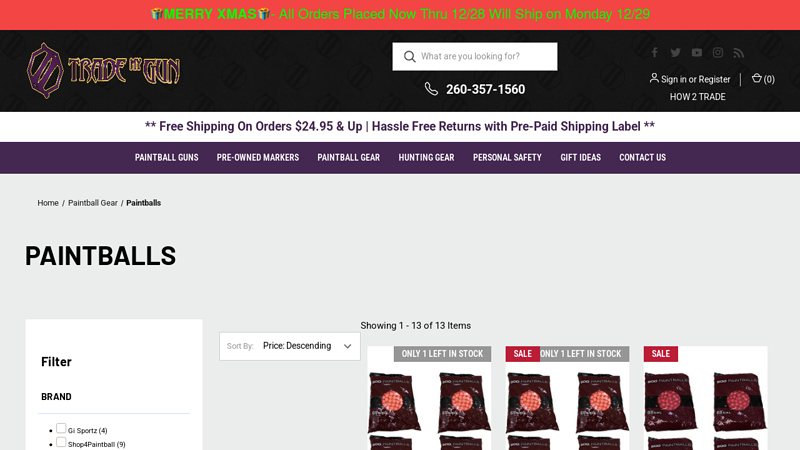Click the Trade My Gun logo
800x450 pixels.
coord(103,70)
